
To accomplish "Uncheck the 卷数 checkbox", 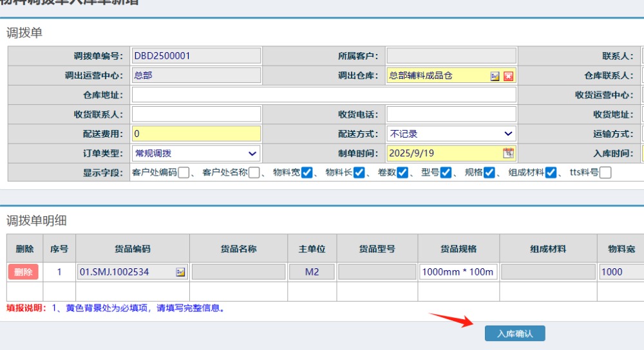I will point(402,172).
